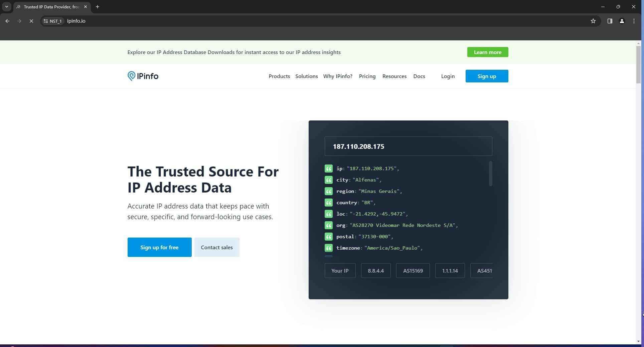Click the site info NST_1 chip
Image resolution: width=644 pixels, height=347 pixels.
(x=53, y=21)
